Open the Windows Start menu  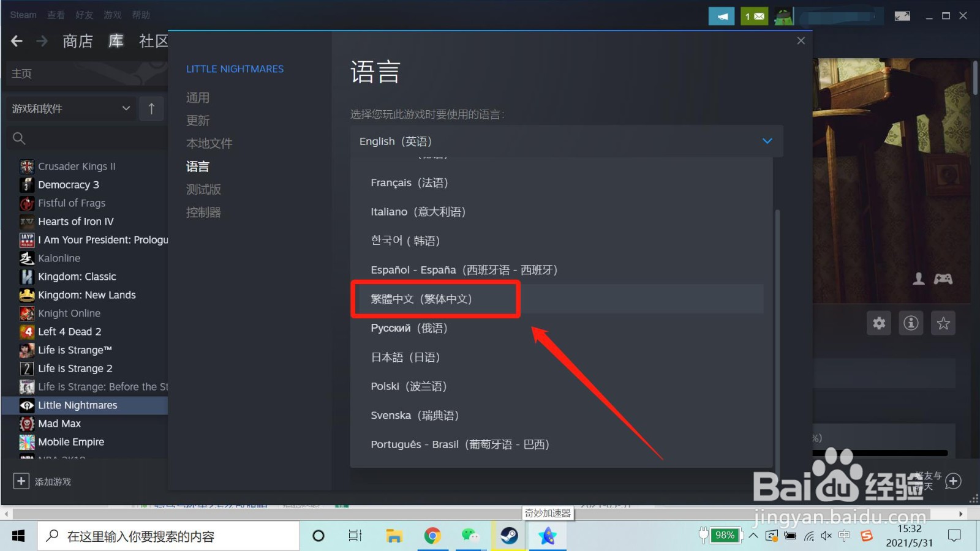pos(18,536)
